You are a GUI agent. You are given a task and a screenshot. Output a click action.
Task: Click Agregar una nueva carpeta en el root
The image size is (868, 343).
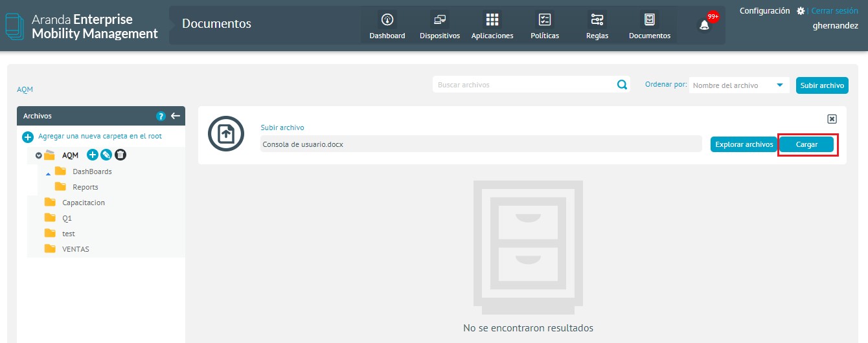click(x=100, y=137)
